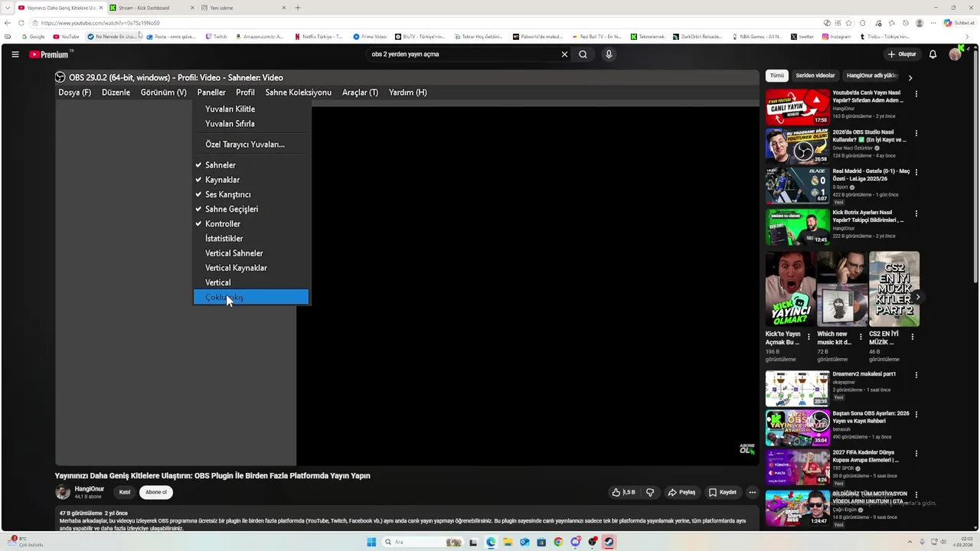Open the Windows Start menu
The image size is (980, 551).
click(x=371, y=542)
